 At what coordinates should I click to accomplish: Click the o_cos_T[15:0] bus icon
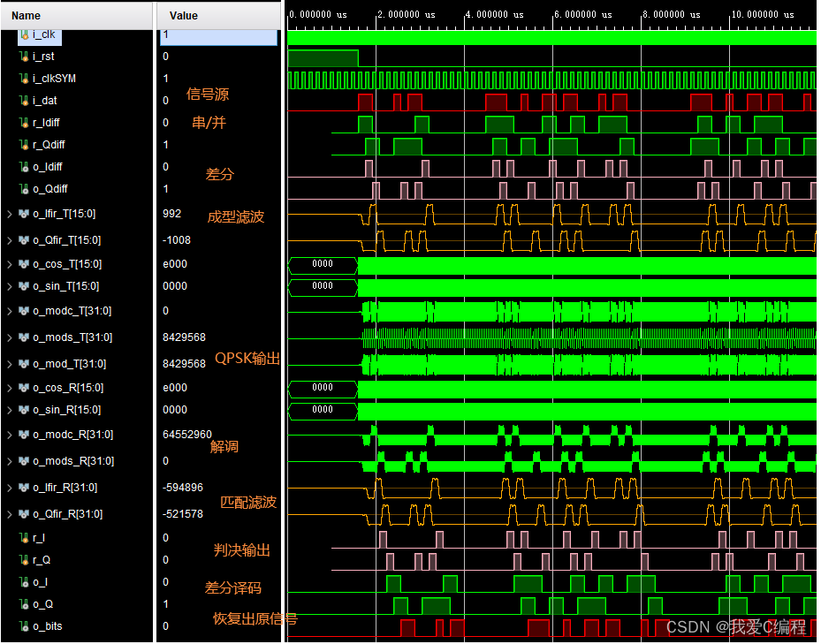[24, 264]
